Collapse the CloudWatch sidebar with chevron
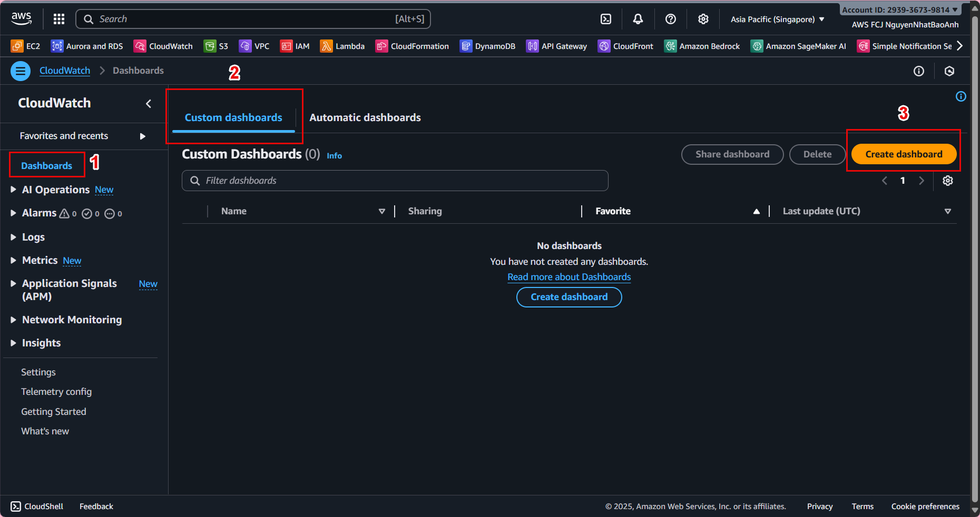Image resolution: width=980 pixels, height=517 pixels. [x=149, y=104]
